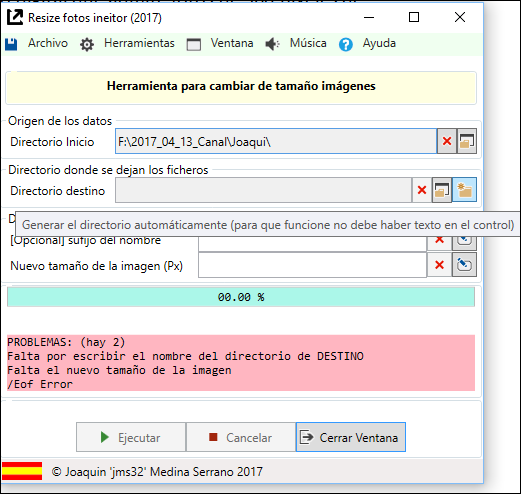Open the Música menu

[308, 43]
